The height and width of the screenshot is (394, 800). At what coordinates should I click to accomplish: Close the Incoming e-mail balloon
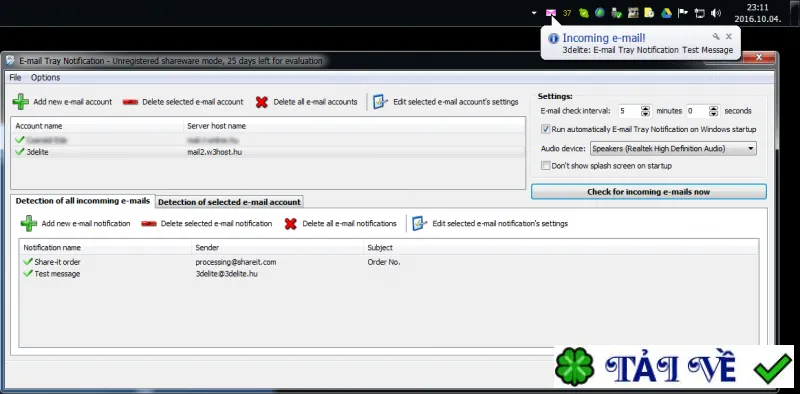point(729,36)
